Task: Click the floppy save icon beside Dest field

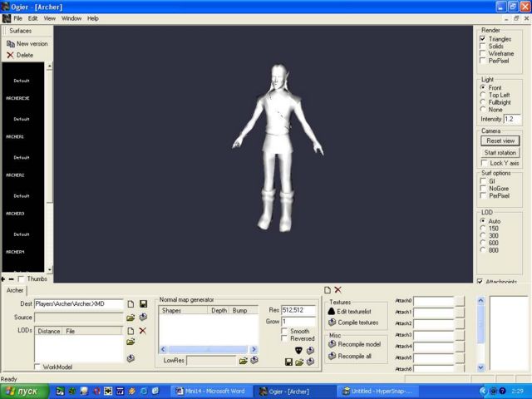Action: 143,304
